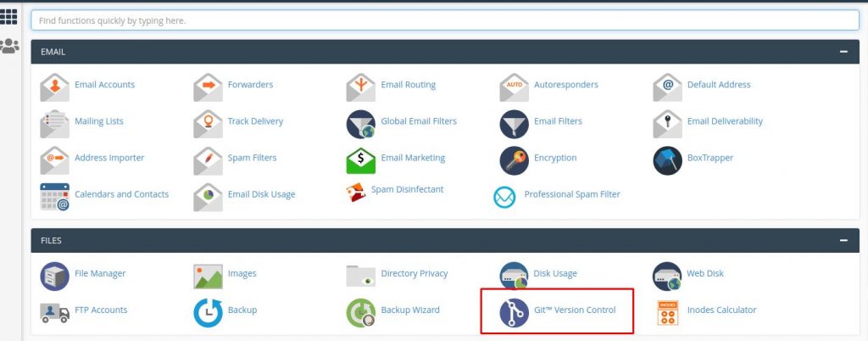This screenshot has width=868, height=341.
Task: Click the Inodes Calculator icon
Action: pyautogui.click(x=667, y=311)
